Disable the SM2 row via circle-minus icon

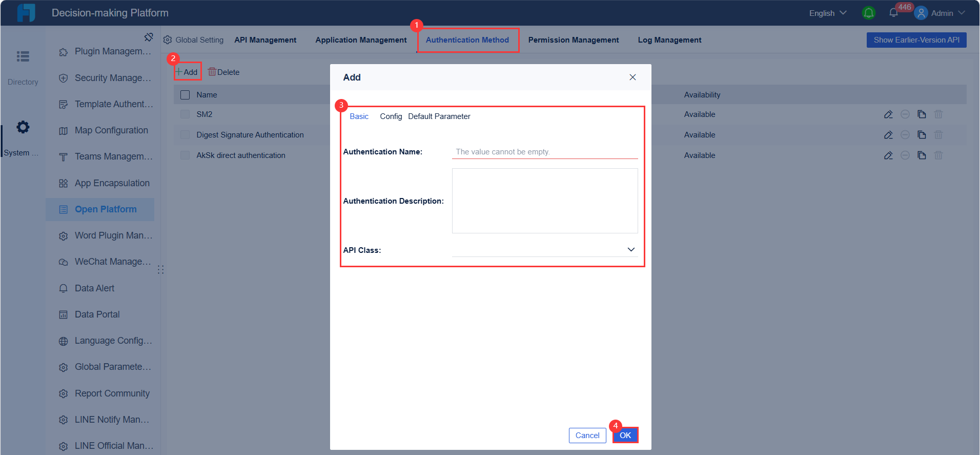(905, 114)
